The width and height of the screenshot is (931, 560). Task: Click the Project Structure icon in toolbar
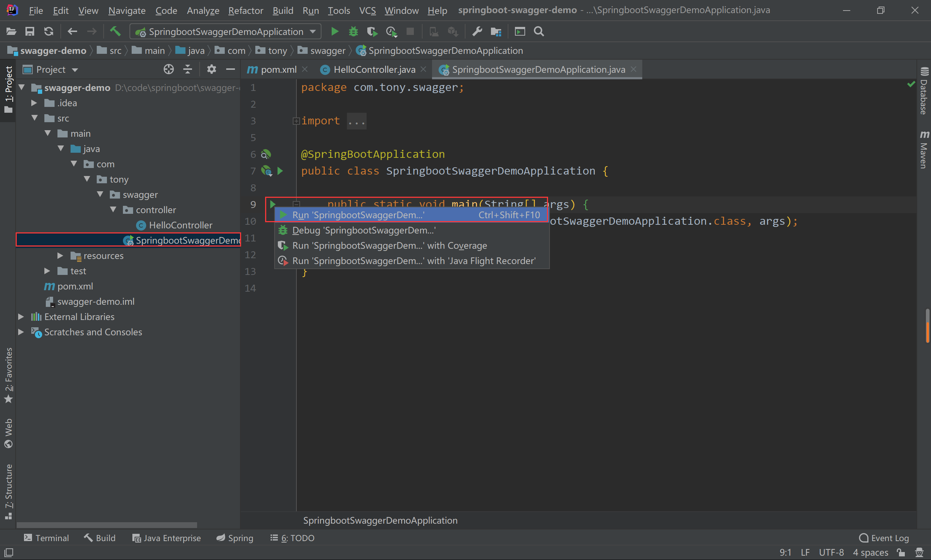coord(496,31)
